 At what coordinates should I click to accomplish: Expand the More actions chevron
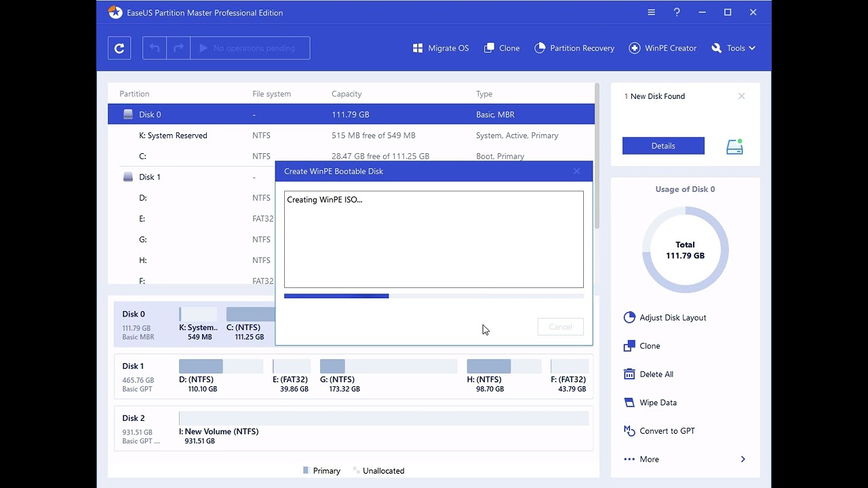pyautogui.click(x=743, y=459)
